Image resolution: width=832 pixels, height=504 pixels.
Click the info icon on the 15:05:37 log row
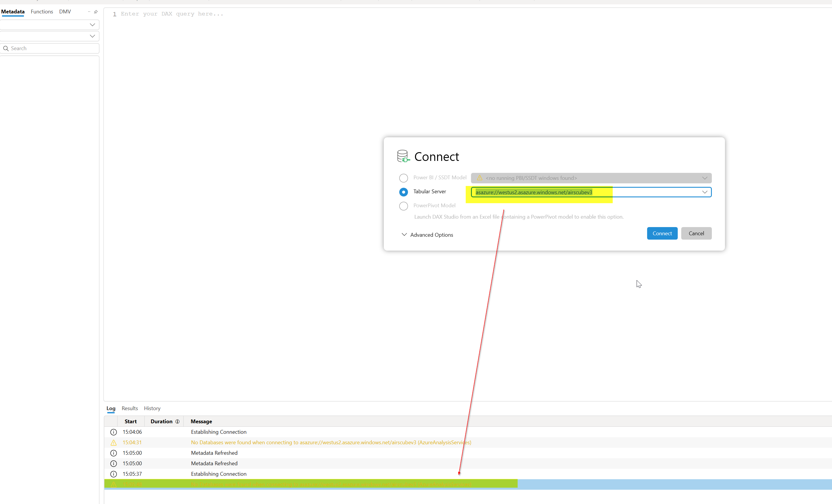coord(113,474)
